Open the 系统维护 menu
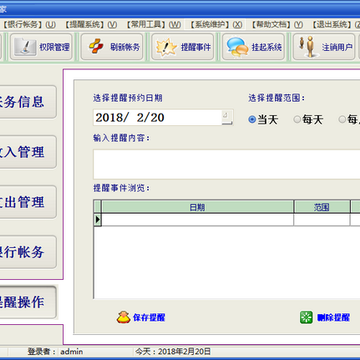Viewport: 360px width, 360px height. pos(216,25)
